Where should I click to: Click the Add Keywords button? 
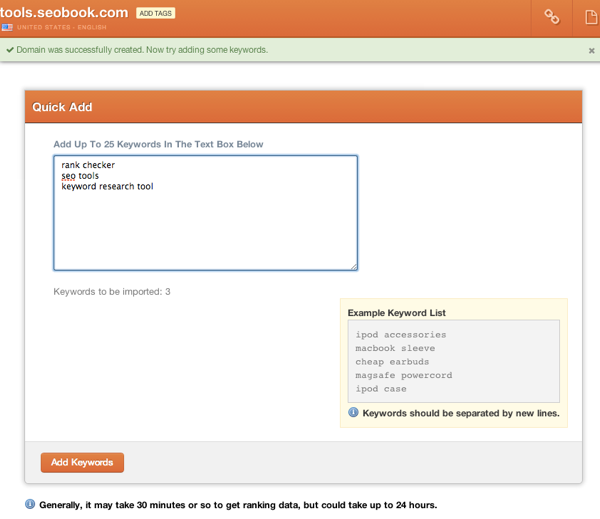click(x=82, y=462)
